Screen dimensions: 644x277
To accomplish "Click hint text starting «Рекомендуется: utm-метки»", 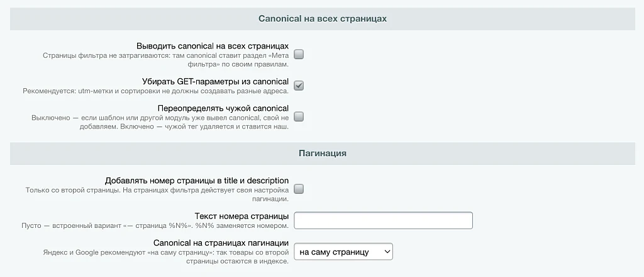I will [x=156, y=91].
